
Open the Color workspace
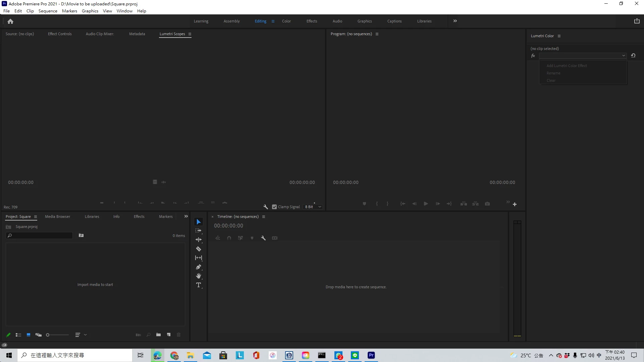coord(286,21)
